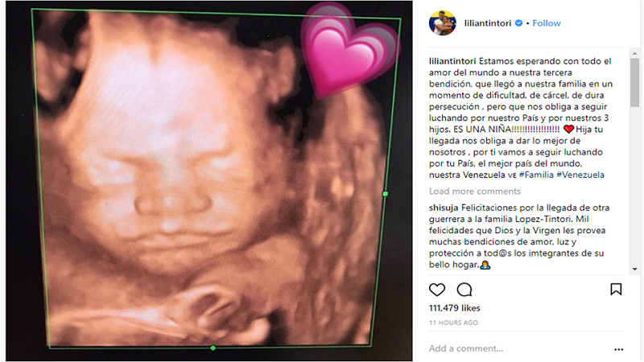The width and height of the screenshot is (644, 362).
Task: Click liliantintori's profile picture
Action: tap(442, 23)
